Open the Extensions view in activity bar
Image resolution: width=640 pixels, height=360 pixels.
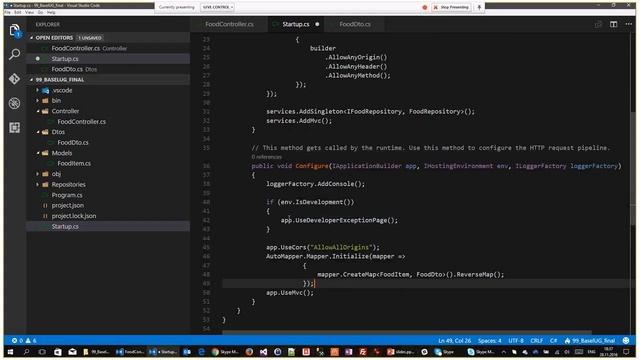15,128
